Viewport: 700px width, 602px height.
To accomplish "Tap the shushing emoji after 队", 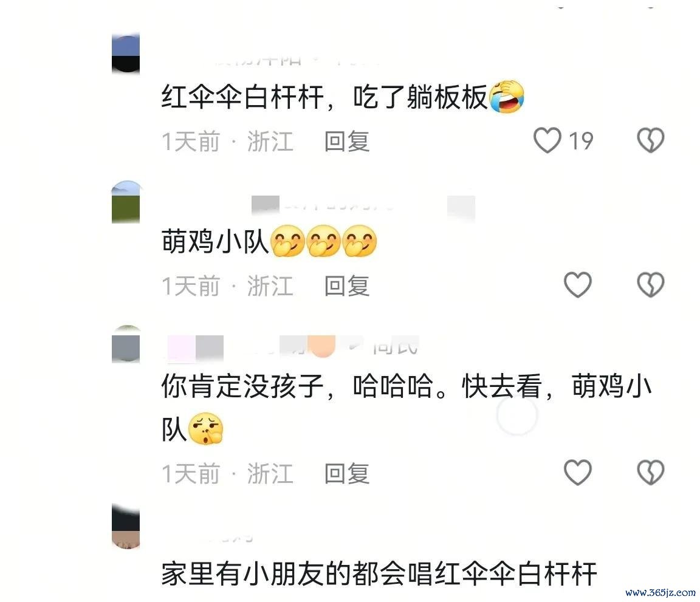I will (x=205, y=429).
